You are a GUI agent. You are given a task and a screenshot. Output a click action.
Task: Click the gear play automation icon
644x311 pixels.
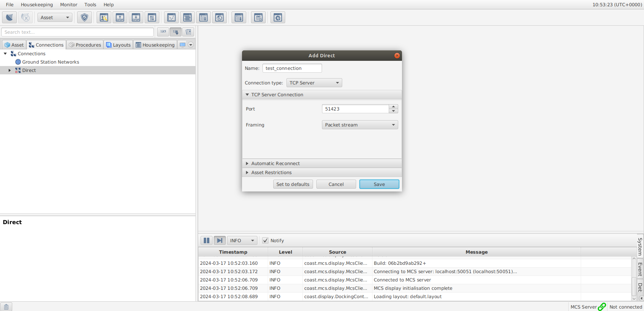point(278,17)
